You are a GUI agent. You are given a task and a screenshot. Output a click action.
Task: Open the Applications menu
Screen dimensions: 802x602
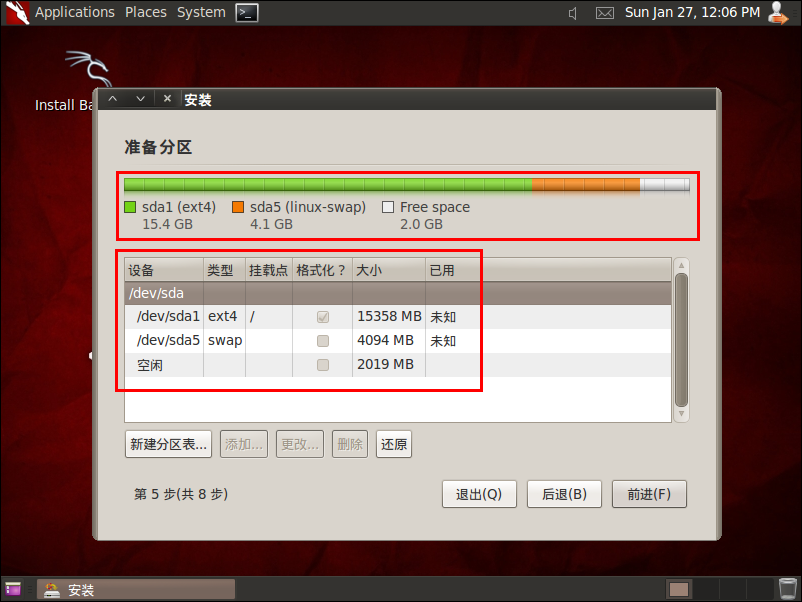75,12
